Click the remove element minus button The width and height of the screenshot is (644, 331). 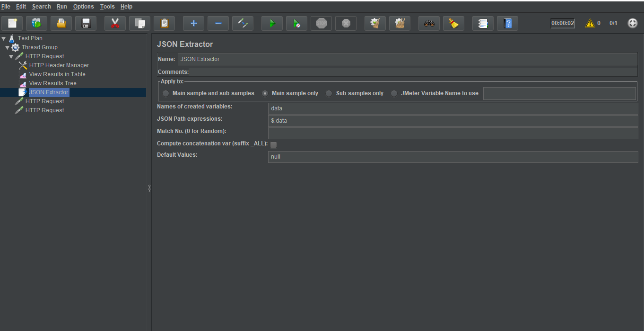coord(218,23)
